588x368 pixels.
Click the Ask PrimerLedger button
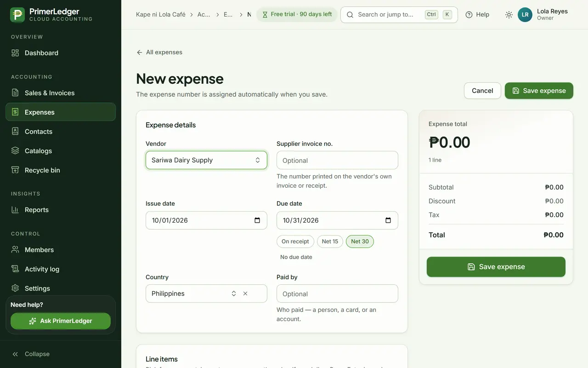(x=61, y=321)
